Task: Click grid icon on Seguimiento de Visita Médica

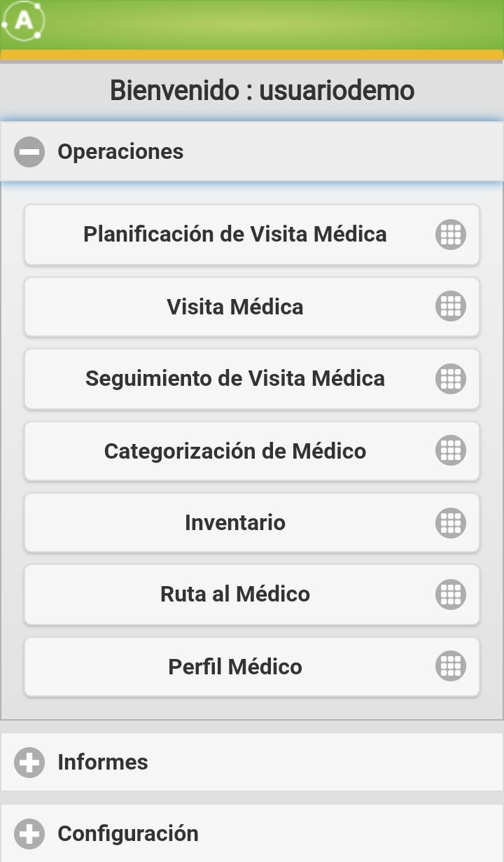Action: point(451,379)
